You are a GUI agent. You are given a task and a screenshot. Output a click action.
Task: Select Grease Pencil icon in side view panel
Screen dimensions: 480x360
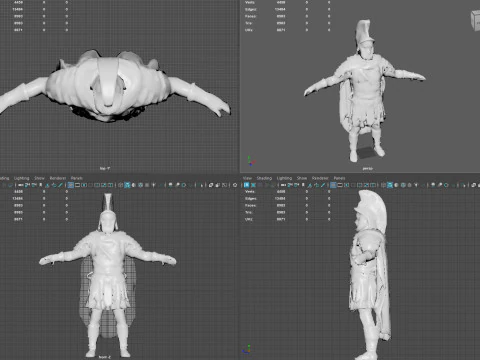tap(323, 185)
